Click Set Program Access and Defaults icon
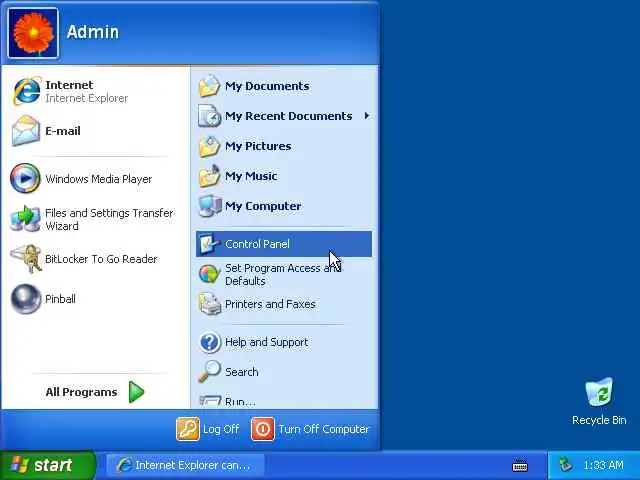Screen dimensions: 640x480 [210, 274]
